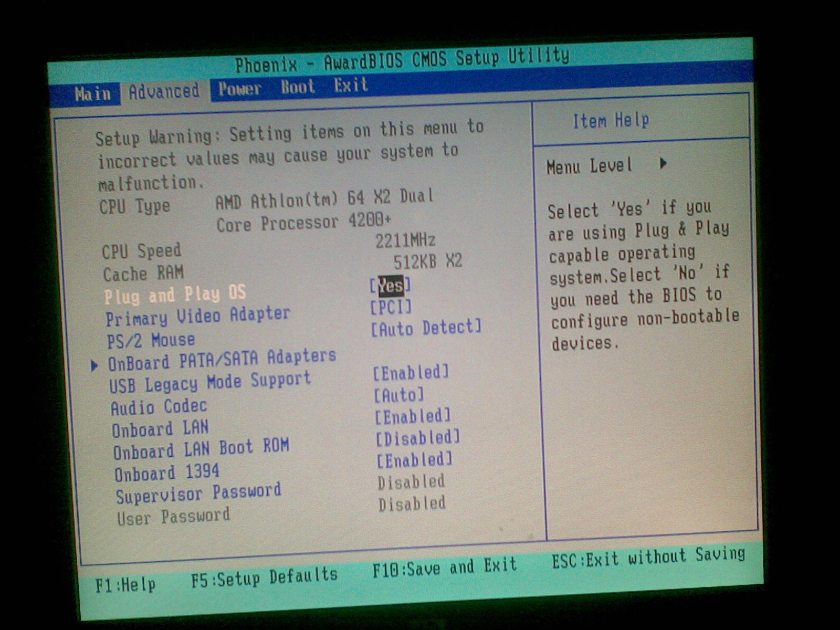Click the 2211MHz CPU speed value
Viewport: 840px width, 630px height.
coord(405,240)
